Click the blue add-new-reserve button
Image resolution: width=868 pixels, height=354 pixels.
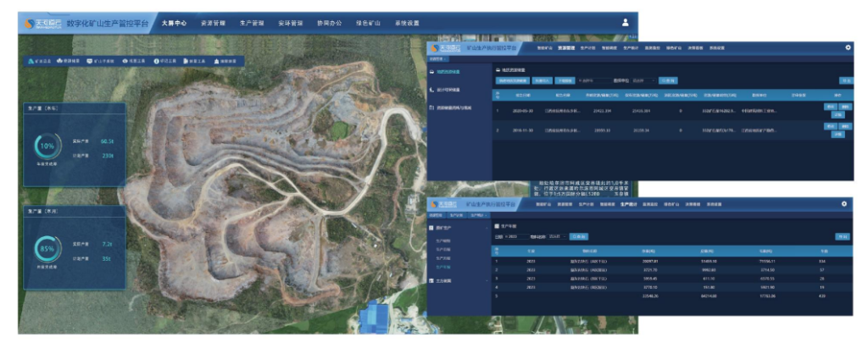coord(513,80)
